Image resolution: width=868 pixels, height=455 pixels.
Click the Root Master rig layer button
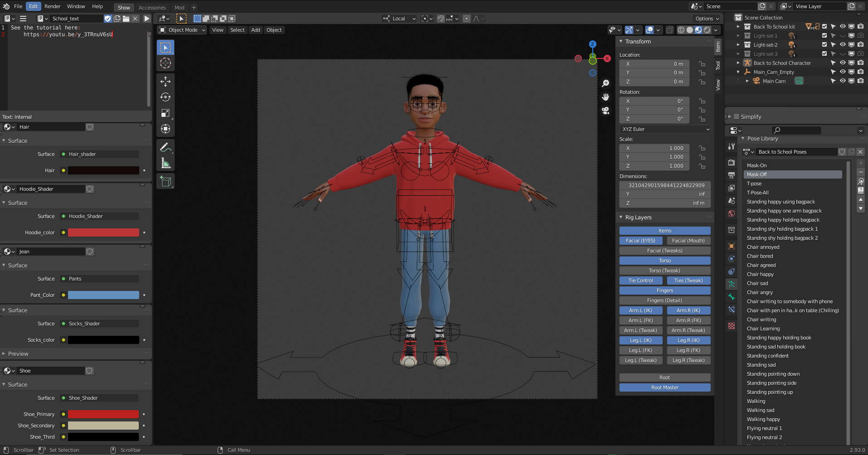tap(664, 387)
